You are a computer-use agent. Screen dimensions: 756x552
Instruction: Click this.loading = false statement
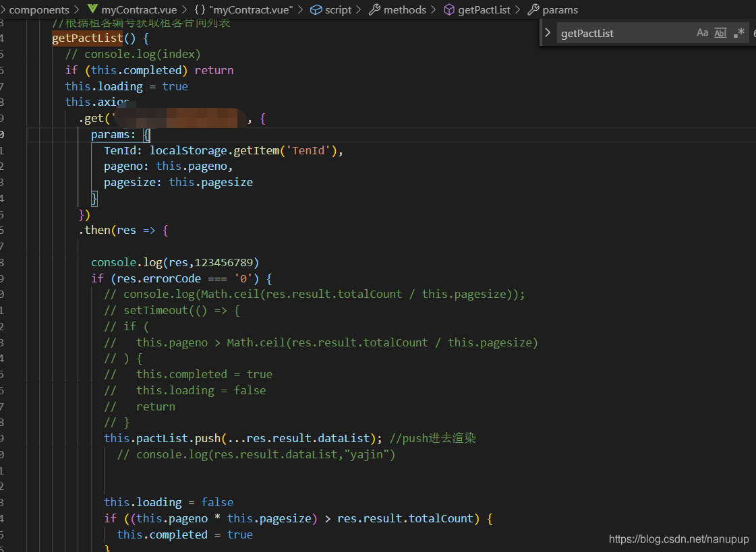(169, 502)
